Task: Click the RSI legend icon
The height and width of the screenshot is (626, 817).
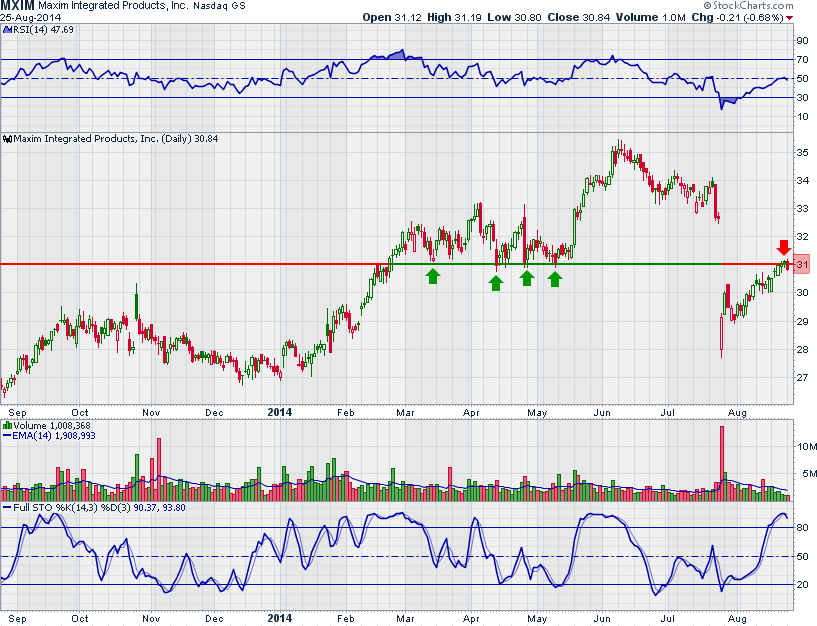Action: pos(8,30)
